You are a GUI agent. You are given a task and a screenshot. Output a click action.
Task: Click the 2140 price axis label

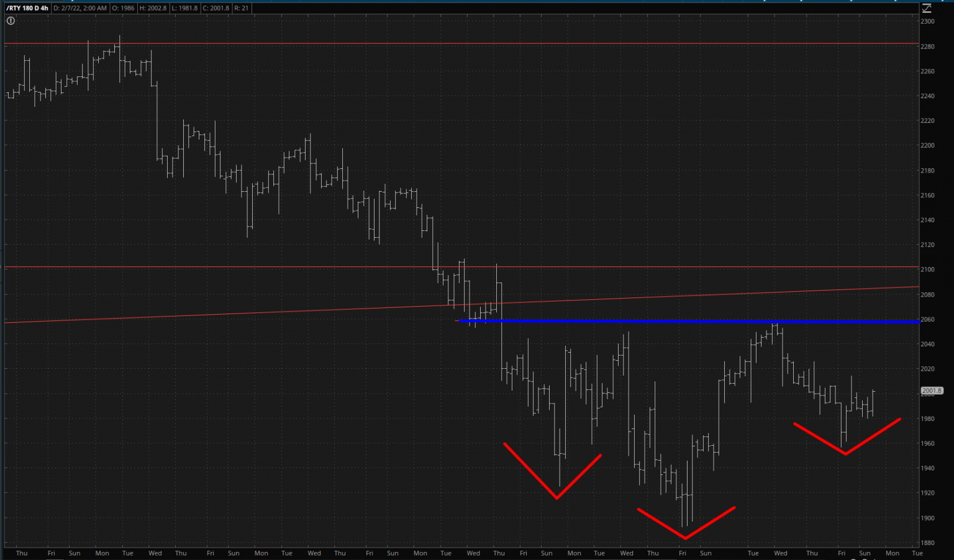[927, 220]
